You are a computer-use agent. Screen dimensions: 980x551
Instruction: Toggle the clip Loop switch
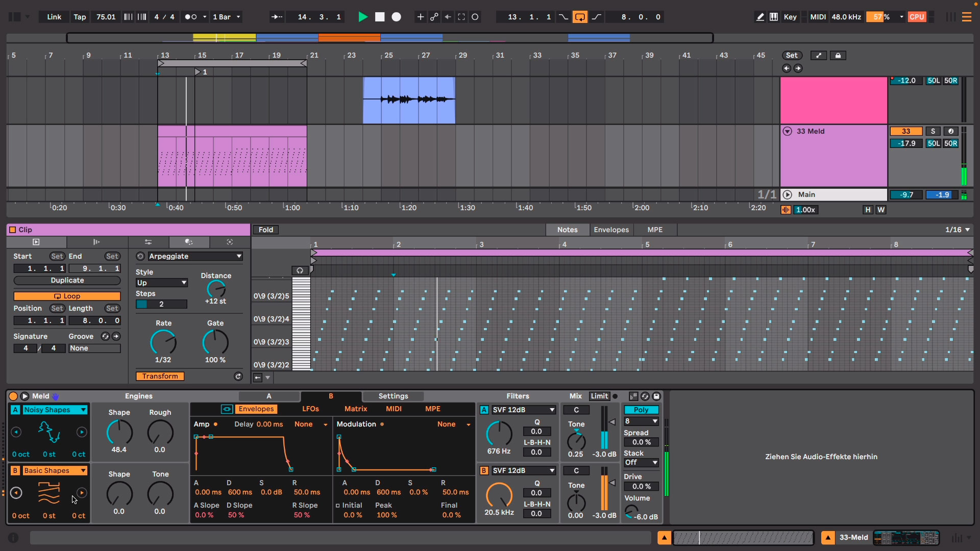coord(67,296)
